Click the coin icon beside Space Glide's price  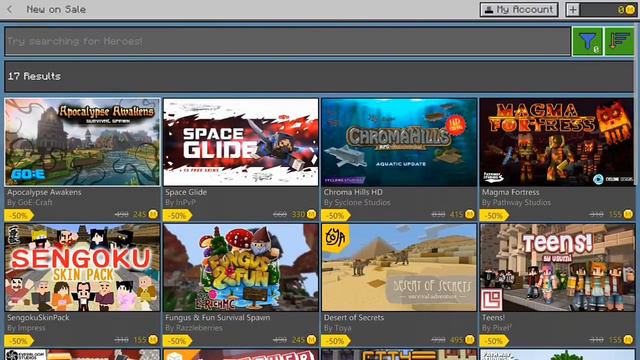(311, 214)
